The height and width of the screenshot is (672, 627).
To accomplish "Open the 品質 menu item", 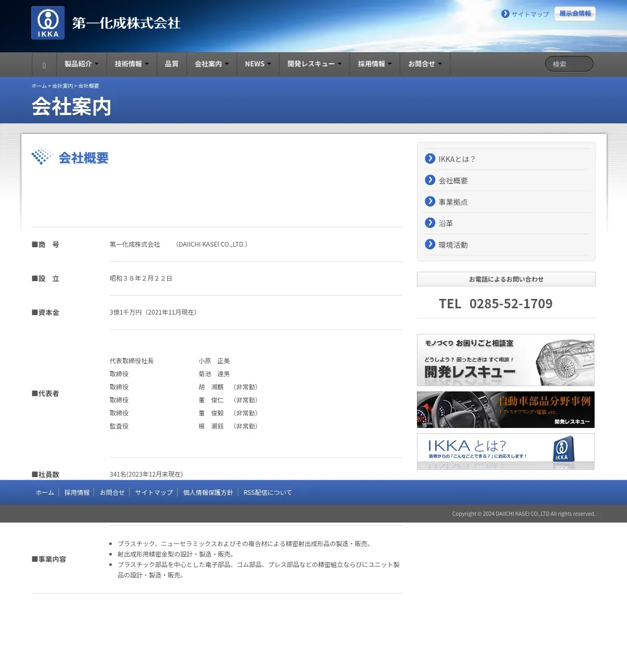I will [x=172, y=64].
